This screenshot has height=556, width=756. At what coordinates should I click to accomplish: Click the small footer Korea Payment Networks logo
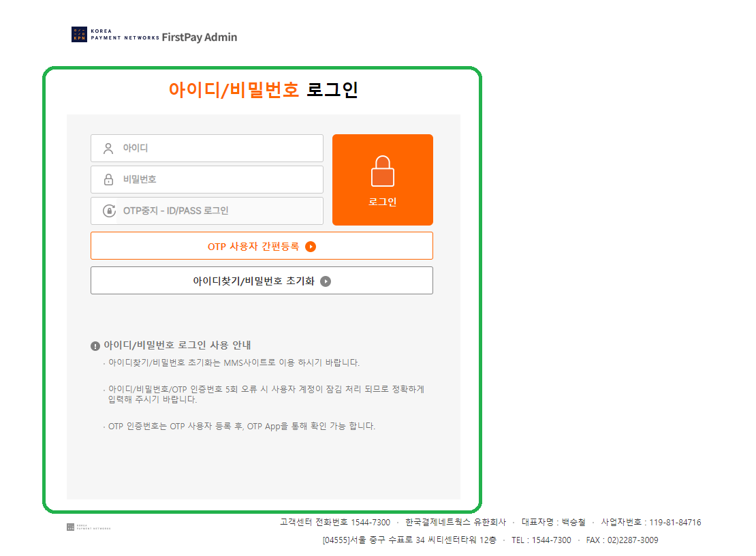(89, 527)
